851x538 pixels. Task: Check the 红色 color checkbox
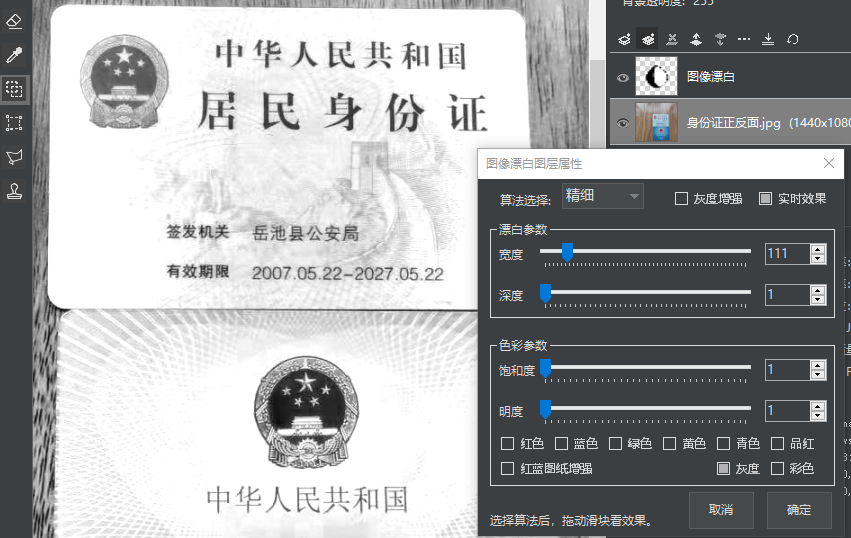point(507,444)
